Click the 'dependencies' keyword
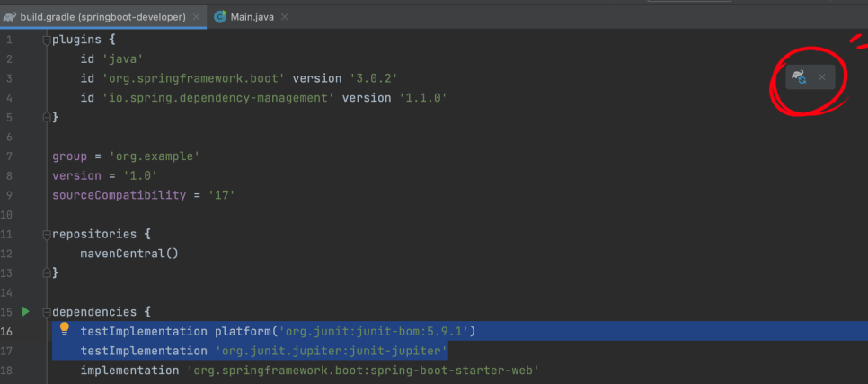This screenshot has width=868, height=384. (94, 312)
